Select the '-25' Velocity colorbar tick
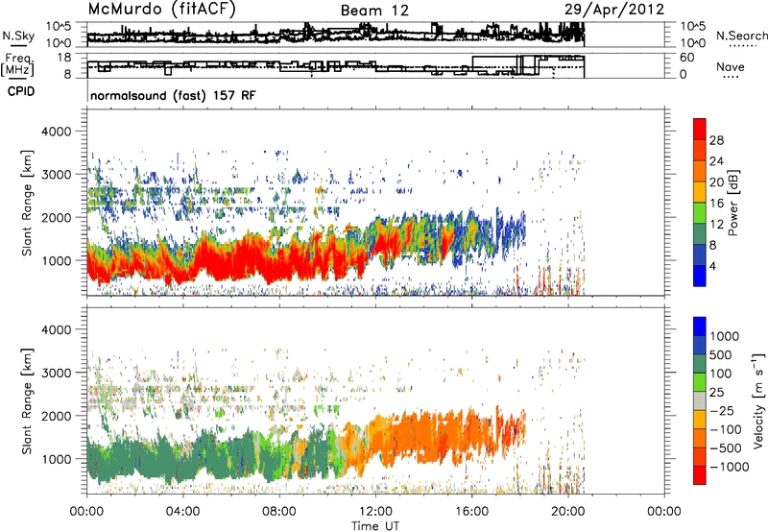768x532 pixels. (x=722, y=411)
